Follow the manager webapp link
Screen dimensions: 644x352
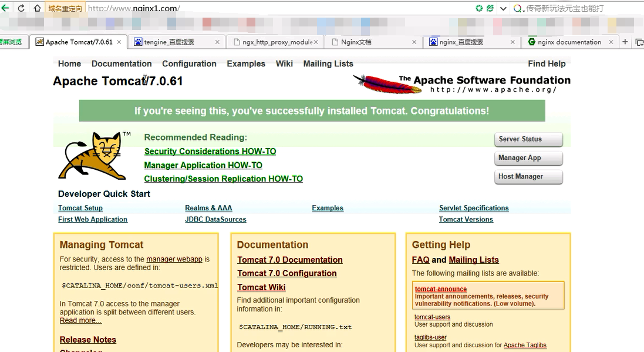(174, 259)
